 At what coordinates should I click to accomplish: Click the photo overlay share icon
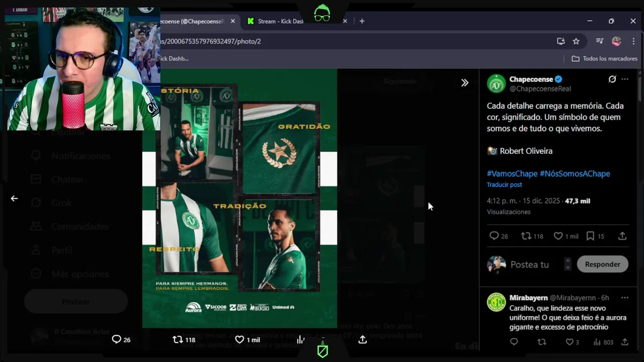click(362, 339)
